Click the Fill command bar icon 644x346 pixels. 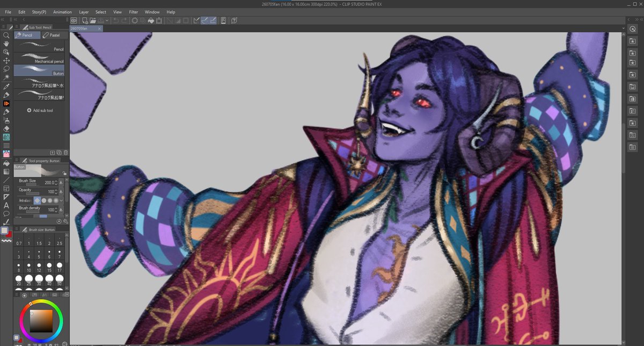pos(151,20)
